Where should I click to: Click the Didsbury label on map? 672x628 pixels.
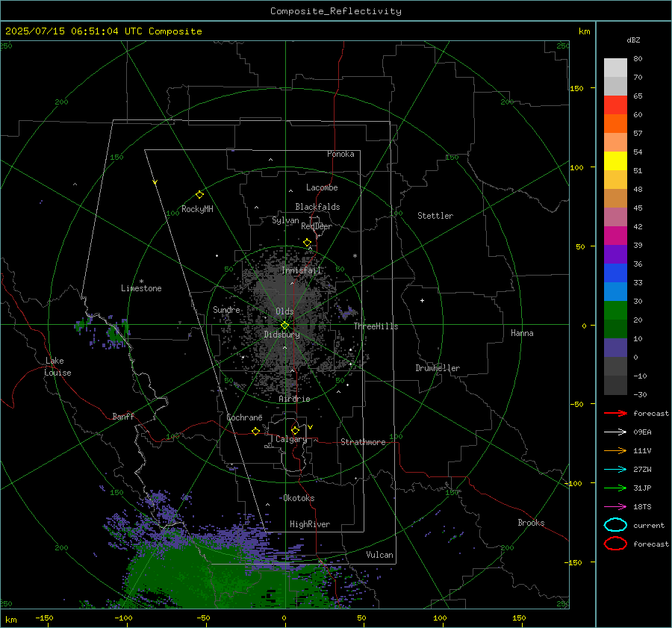pos(281,335)
